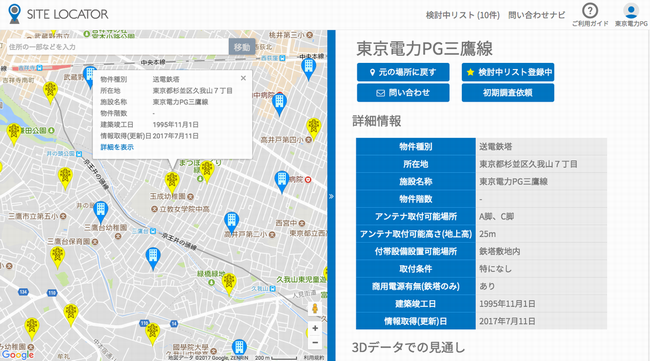This screenshot has width=650, height=361.
Task: Zoom in the map with plus button
Action: click(315, 328)
